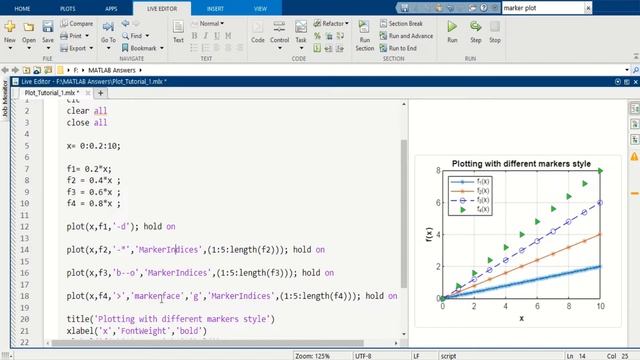The image size is (640, 360).
Task: Expand the New dropdown arrow
Action: tap(10, 48)
